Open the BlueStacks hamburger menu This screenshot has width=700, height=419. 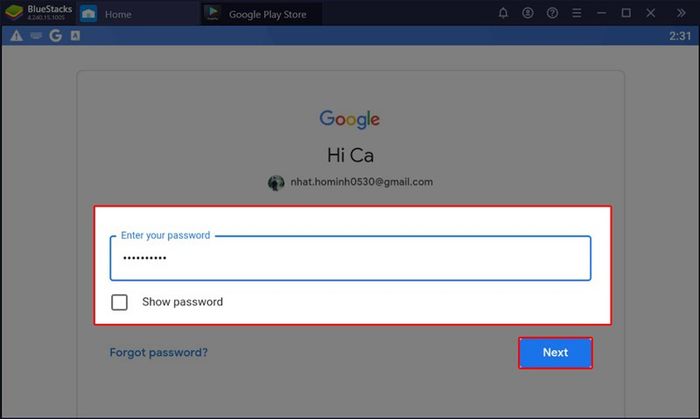(x=577, y=13)
